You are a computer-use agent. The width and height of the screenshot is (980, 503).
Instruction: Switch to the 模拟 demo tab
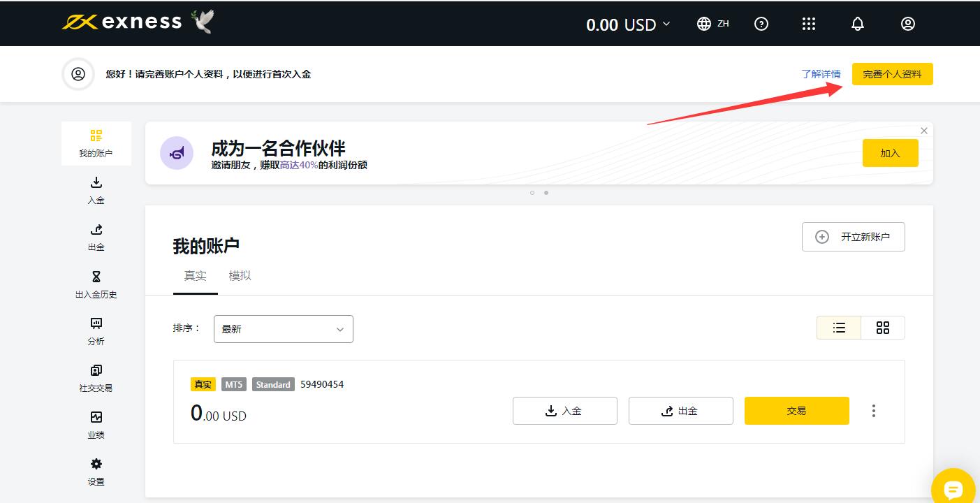[240, 276]
